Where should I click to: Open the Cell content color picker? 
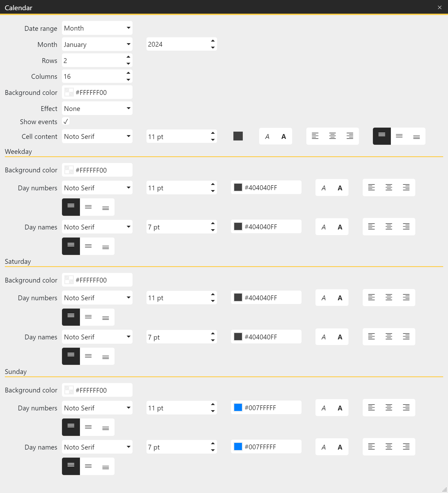(x=238, y=136)
